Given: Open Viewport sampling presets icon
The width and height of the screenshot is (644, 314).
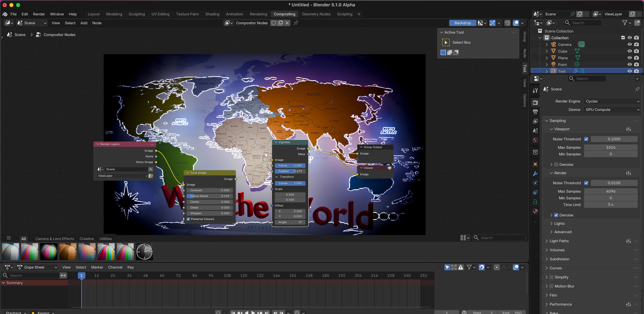Looking at the screenshot, I should coord(628,129).
